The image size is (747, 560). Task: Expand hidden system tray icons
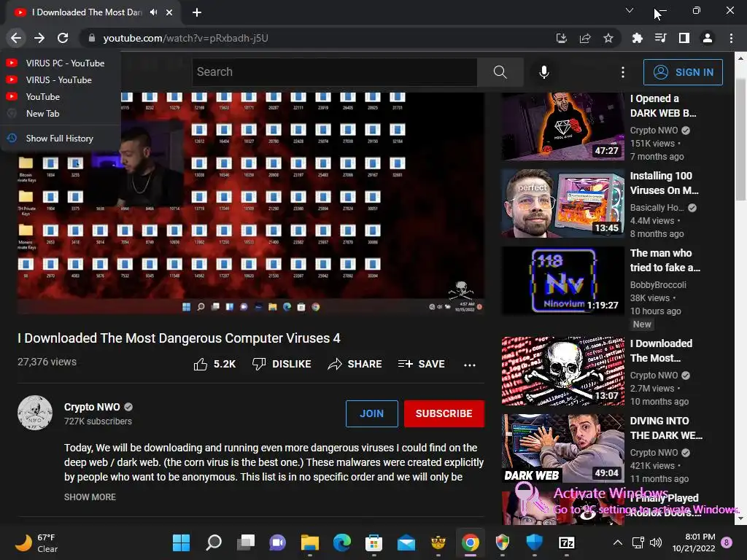(x=617, y=542)
